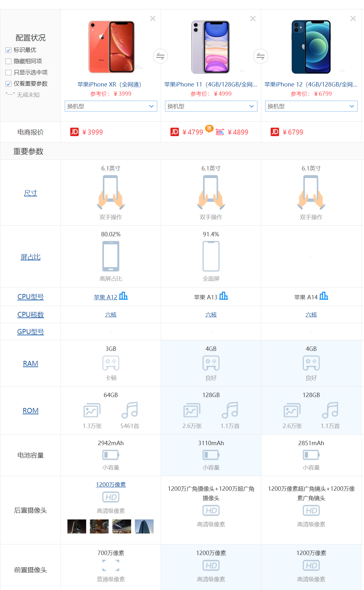The width and height of the screenshot is (364, 590).
Task: Open second night street sample photo
Action: [99, 526]
